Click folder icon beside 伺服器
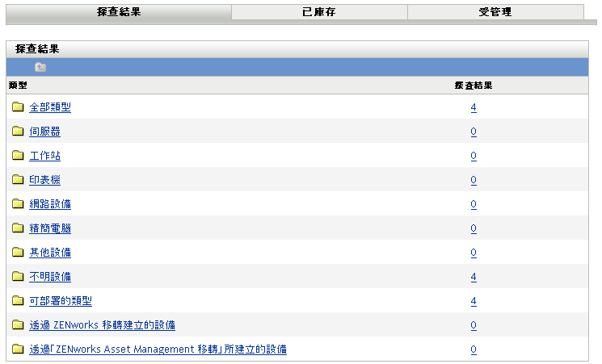Screen dimensions: 602x364 [x=18, y=131]
